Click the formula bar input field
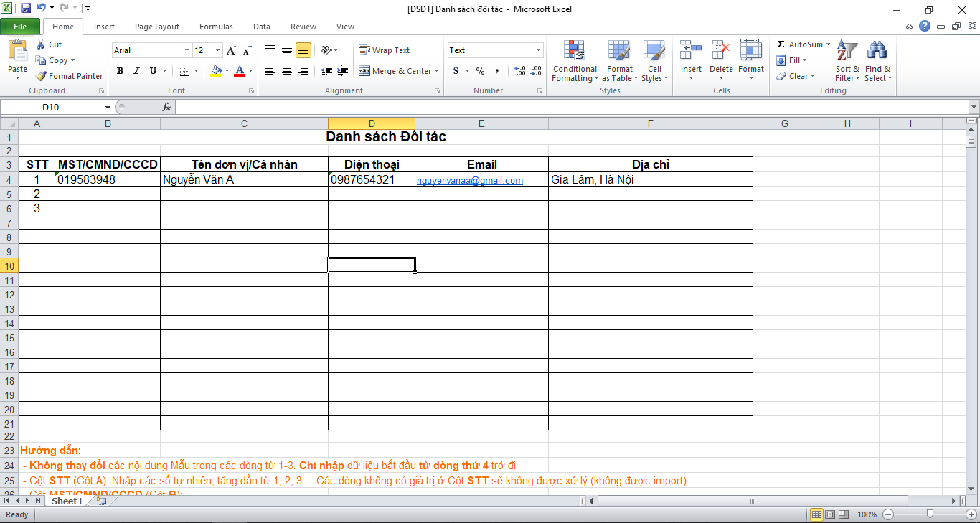 coord(567,108)
